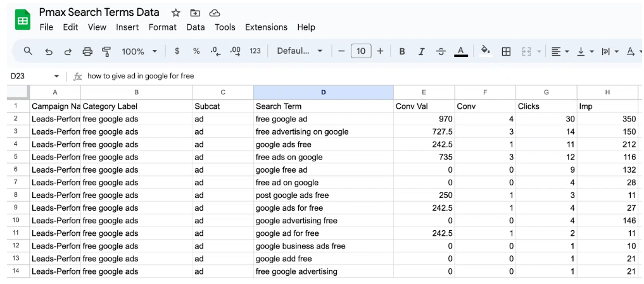Toggle bold formatting

[x=402, y=51]
